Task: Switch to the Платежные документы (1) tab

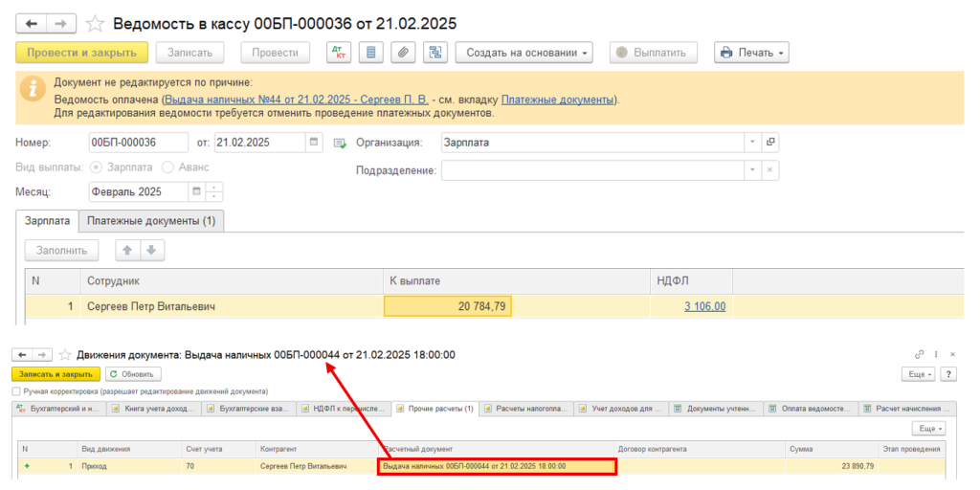Action: click(x=152, y=221)
